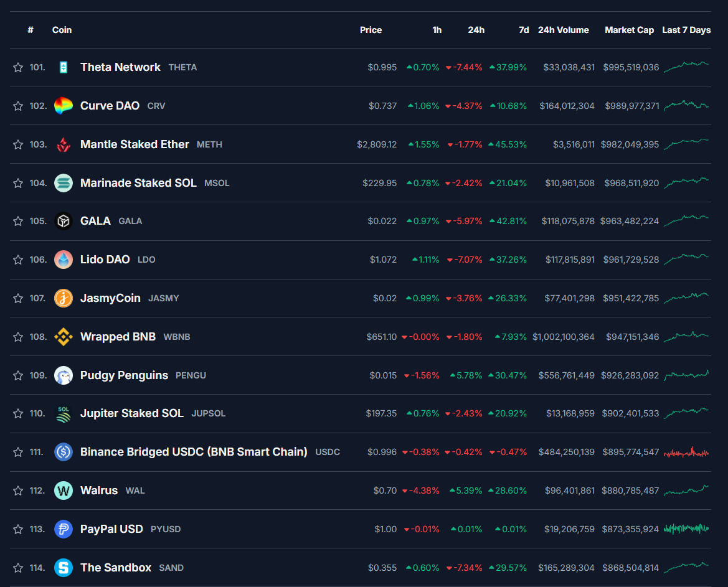Screen dimensions: 728x587
Task: Open Binance Bridged USDC (BNB Smart Chain) link
Action: click(x=194, y=452)
